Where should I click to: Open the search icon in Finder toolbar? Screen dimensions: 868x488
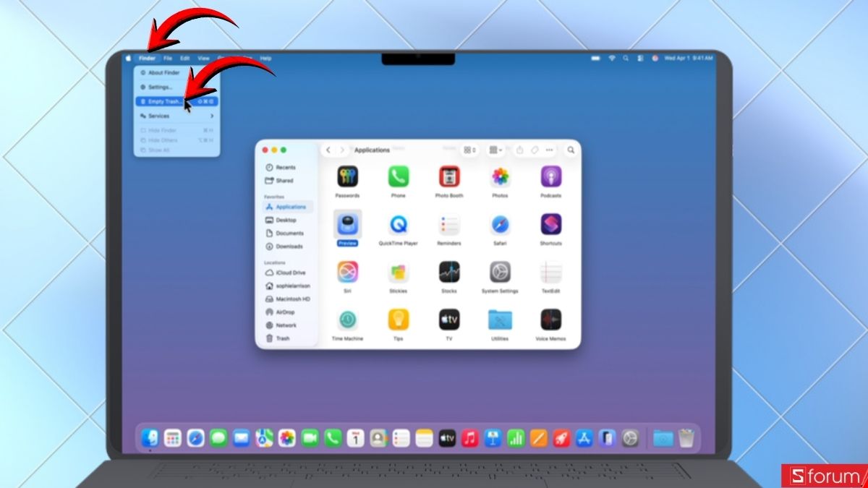click(571, 150)
